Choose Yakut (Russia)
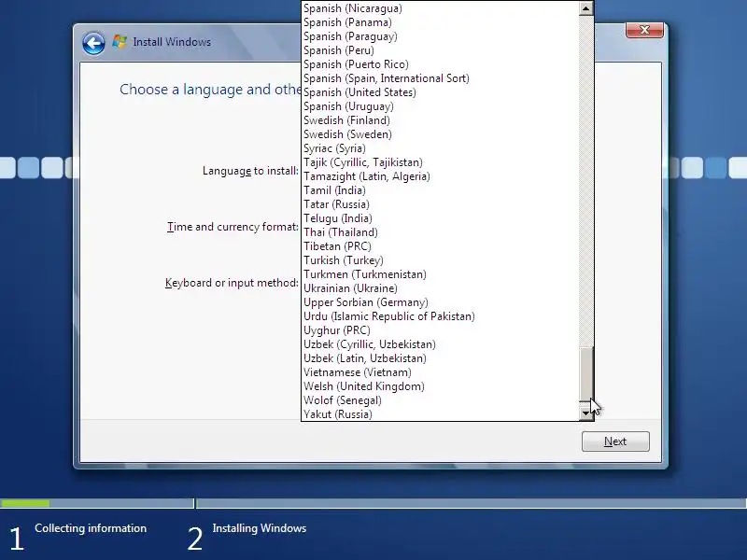Screen dimensions: 747x560 pyautogui.click(x=441, y=414)
